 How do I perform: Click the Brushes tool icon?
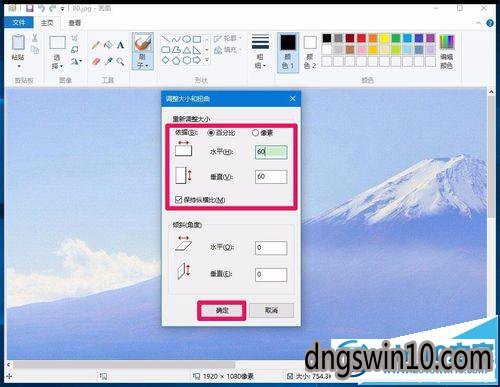coord(143,43)
